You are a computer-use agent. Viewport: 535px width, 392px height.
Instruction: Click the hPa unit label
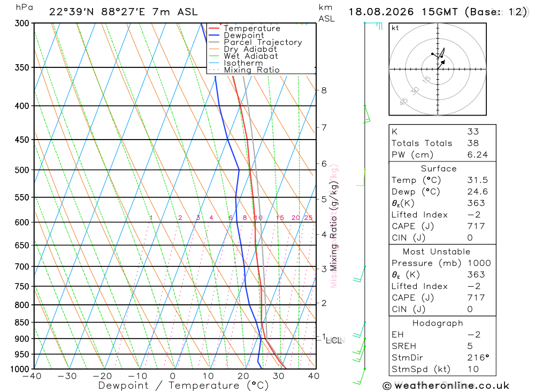[x=24, y=7]
